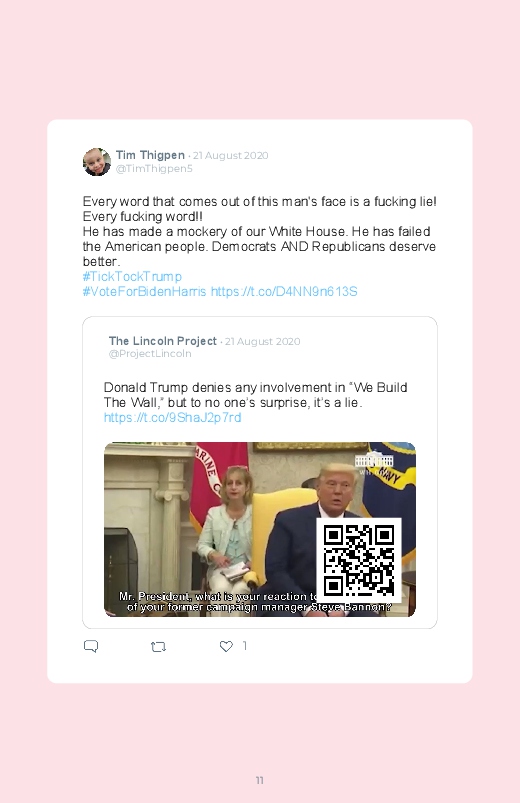Click the quoted tweet text about We Build The Wall
The height and width of the screenshot is (803, 520).
[256, 395]
